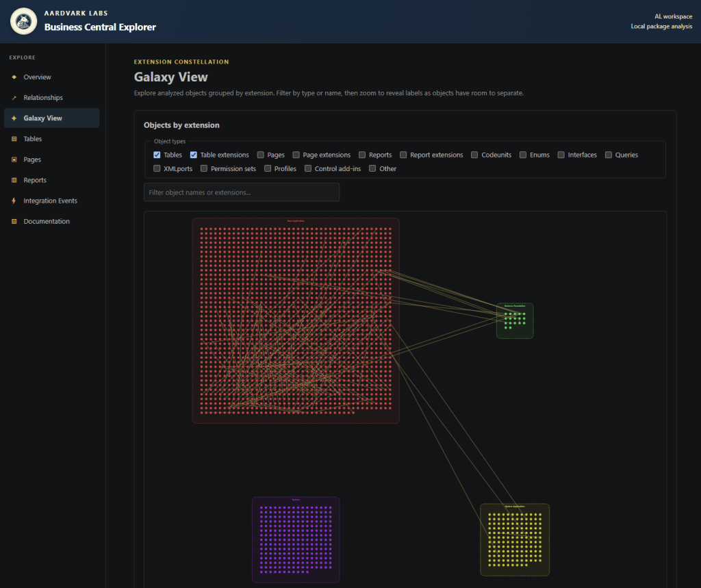Click the 'Object types' group label

[x=170, y=141]
